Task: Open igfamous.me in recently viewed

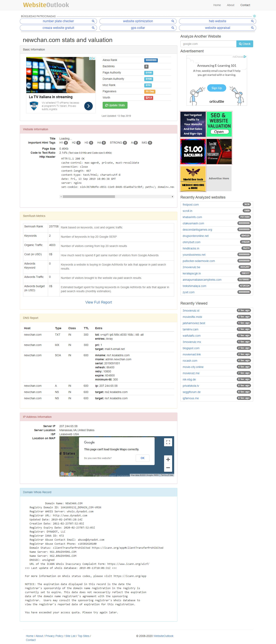Action: (x=191, y=398)
